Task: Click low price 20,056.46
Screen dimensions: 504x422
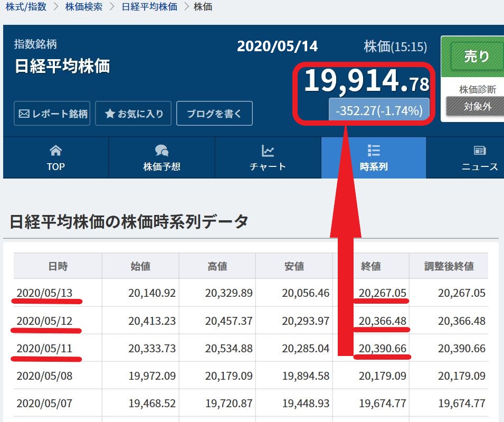Action: pyautogui.click(x=306, y=293)
